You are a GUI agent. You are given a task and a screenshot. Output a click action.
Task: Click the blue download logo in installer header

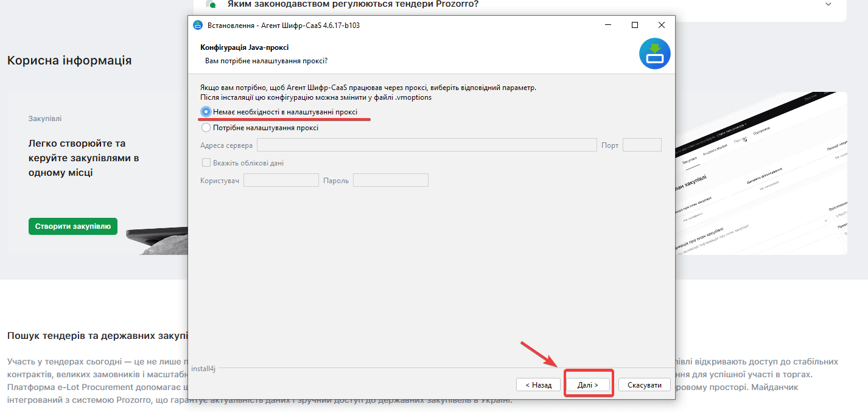(654, 54)
